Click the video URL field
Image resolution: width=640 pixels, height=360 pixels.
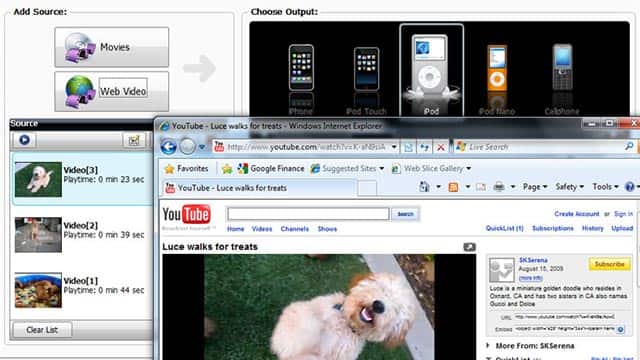point(564,317)
